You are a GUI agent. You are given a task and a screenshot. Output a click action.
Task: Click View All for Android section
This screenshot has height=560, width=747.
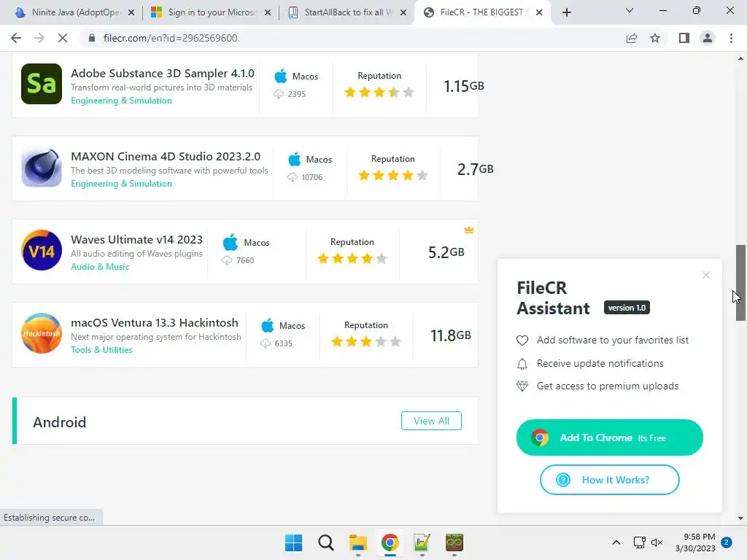point(431,421)
